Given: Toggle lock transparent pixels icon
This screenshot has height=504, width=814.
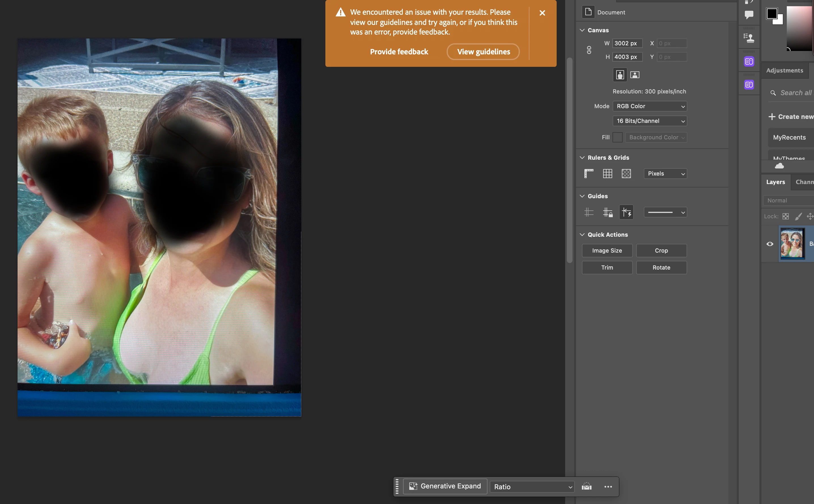Looking at the screenshot, I should coord(786,216).
